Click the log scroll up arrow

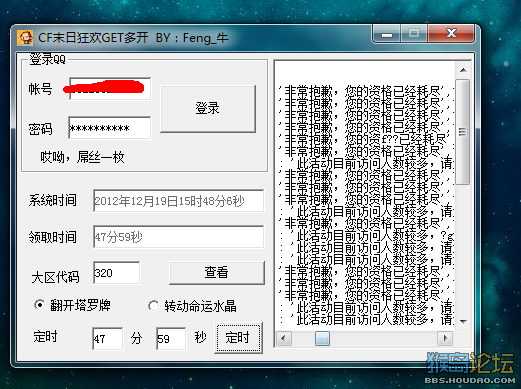pos(463,70)
